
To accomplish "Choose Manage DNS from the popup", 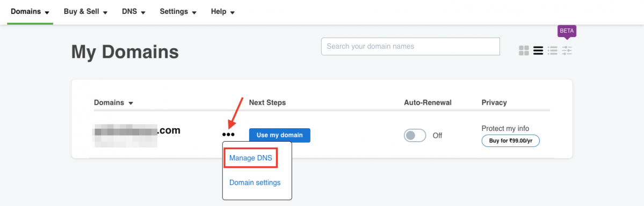I will (250, 158).
